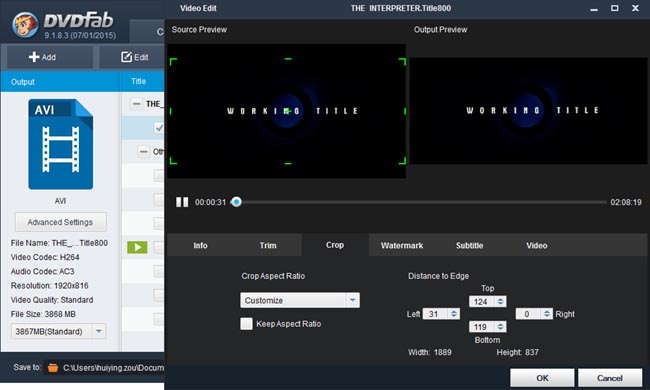Confirm crop with the OK button

point(542,378)
